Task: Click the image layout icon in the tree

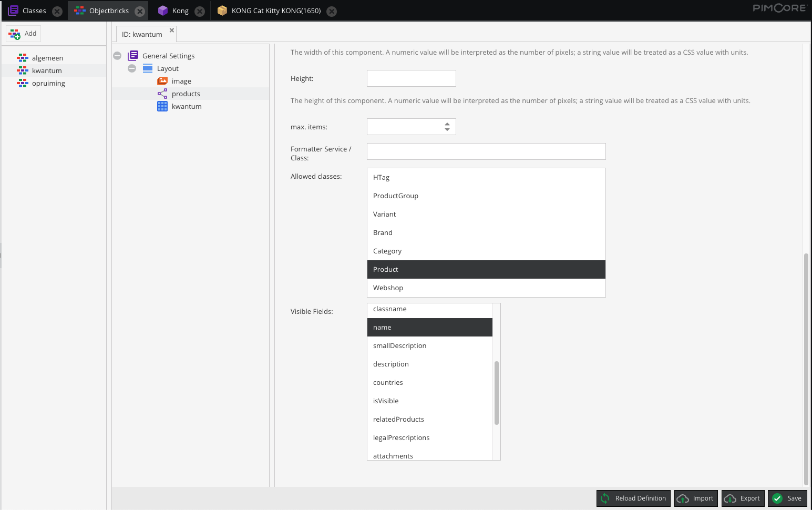Action: click(x=162, y=81)
